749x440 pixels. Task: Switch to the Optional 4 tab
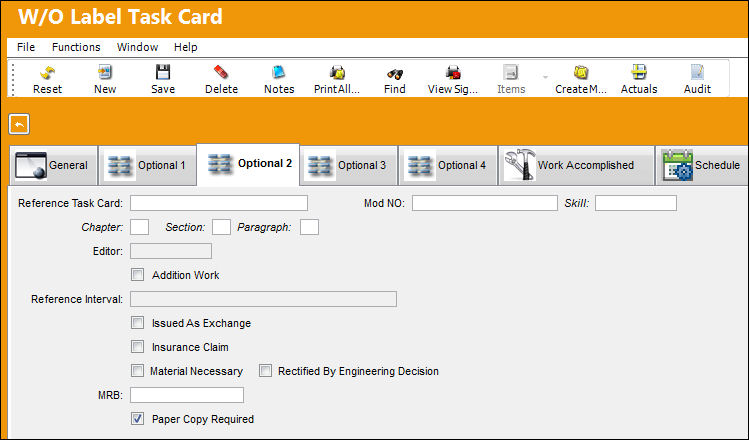(x=448, y=165)
